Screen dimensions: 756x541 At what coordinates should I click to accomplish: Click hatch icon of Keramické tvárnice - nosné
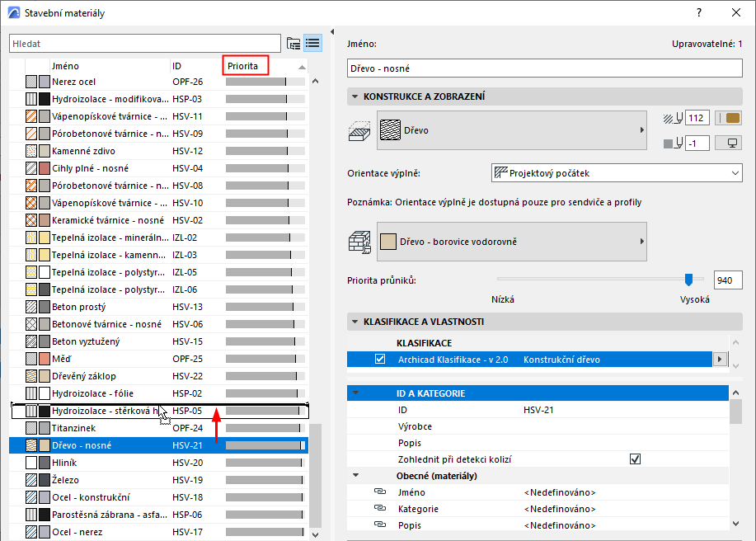[x=31, y=220]
